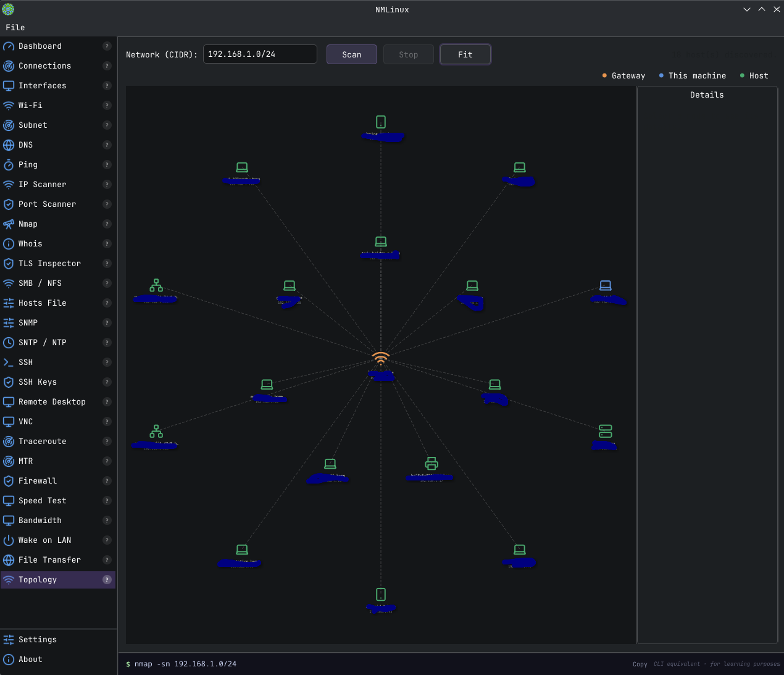
Task: Click the nmap -sn command text
Action: 185,664
